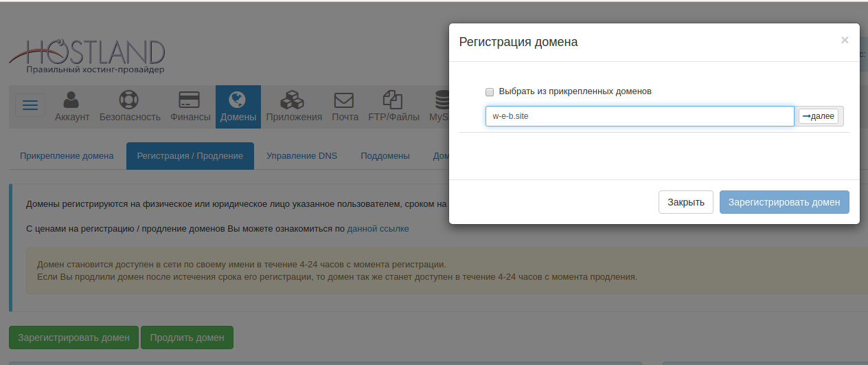Screen dimensions: 868x365
Task: Select the Домены globe icon
Action: 238,100
